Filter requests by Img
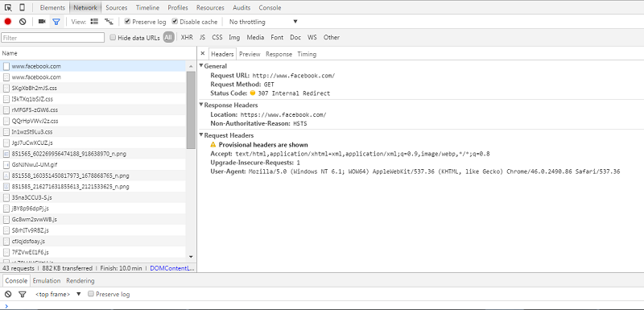644x310 pixels. (234, 37)
